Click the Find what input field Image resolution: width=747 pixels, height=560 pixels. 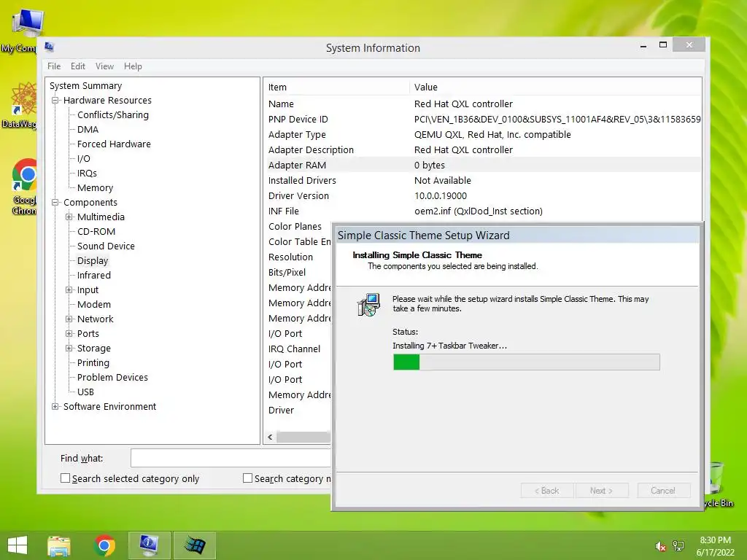[231, 458]
